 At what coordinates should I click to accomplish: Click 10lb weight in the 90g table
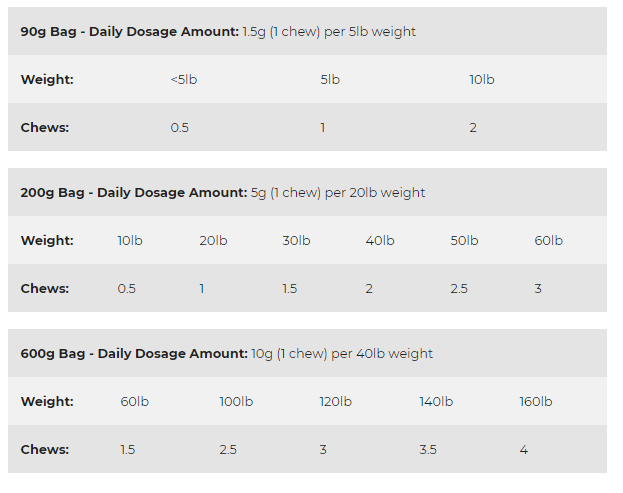click(x=481, y=80)
